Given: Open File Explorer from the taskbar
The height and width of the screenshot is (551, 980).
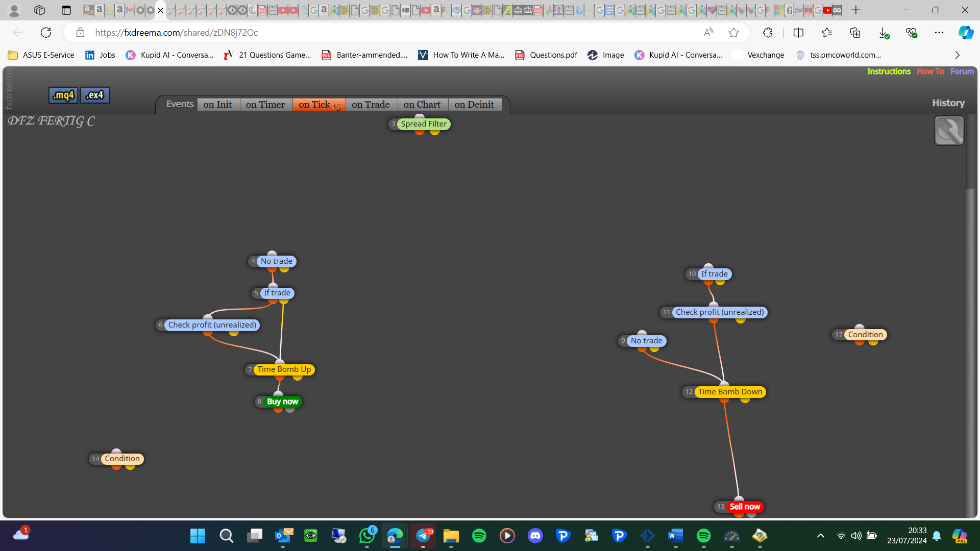Looking at the screenshot, I should click(x=451, y=536).
